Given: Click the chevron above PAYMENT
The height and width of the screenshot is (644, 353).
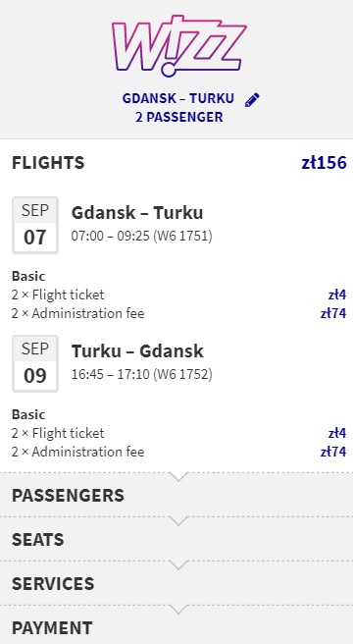Looking at the screenshot, I should point(178,609).
